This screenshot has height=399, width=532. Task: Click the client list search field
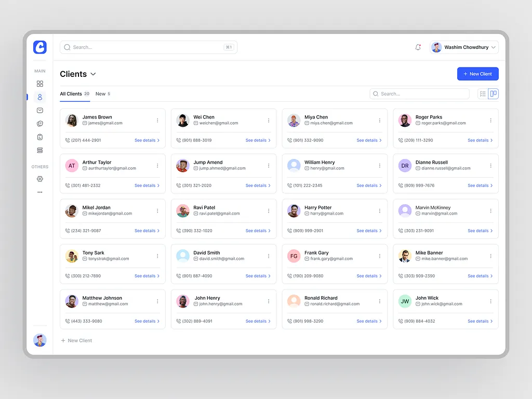pos(419,94)
